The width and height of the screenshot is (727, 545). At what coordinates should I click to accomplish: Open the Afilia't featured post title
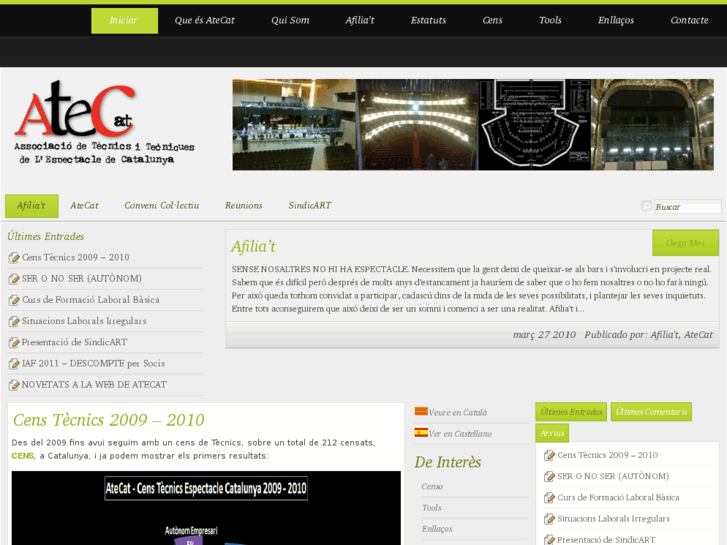pyautogui.click(x=254, y=247)
